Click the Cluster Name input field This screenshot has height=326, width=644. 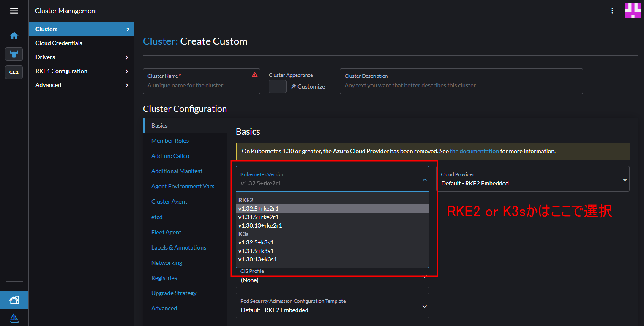202,81
